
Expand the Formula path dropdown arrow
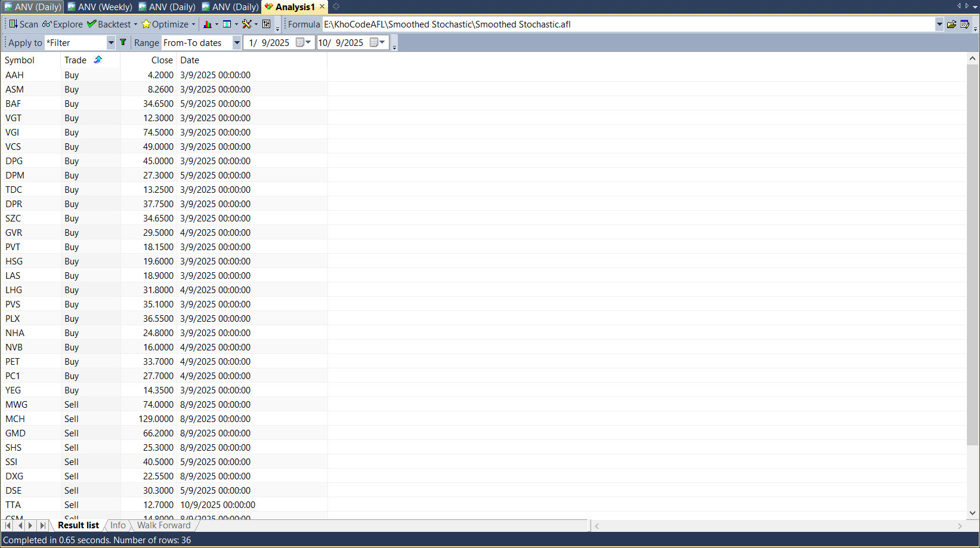click(939, 24)
